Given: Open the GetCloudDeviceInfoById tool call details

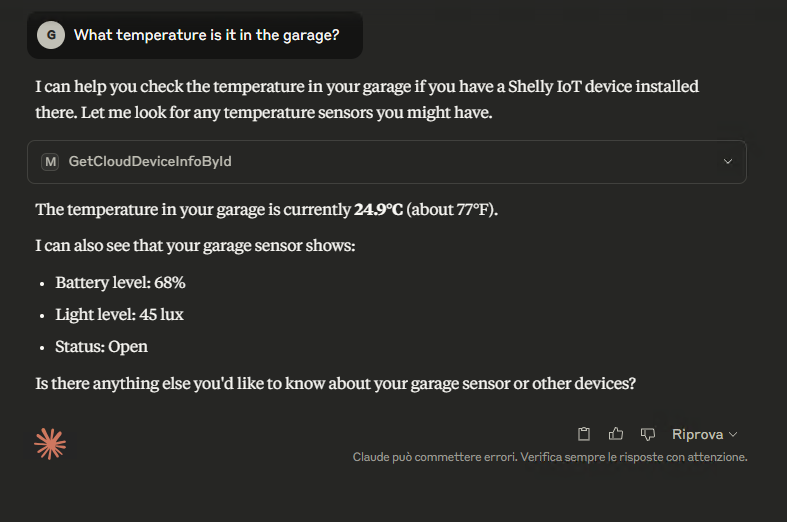Looking at the screenshot, I should pyautogui.click(x=386, y=162).
